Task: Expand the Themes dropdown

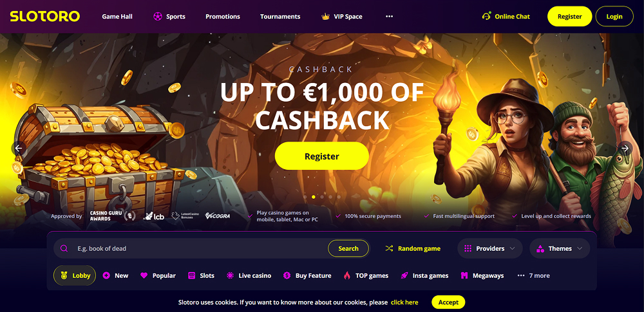Action: [560, 248]
